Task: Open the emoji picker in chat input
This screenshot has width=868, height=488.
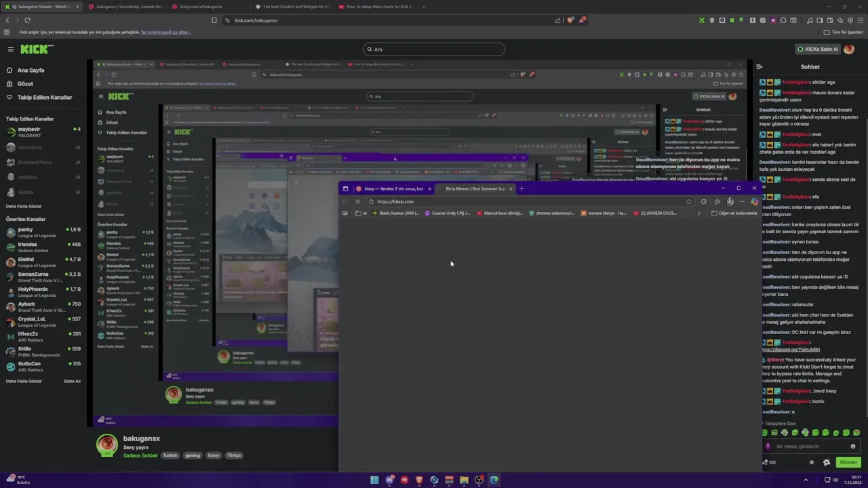Action: (x=853, y=446)
